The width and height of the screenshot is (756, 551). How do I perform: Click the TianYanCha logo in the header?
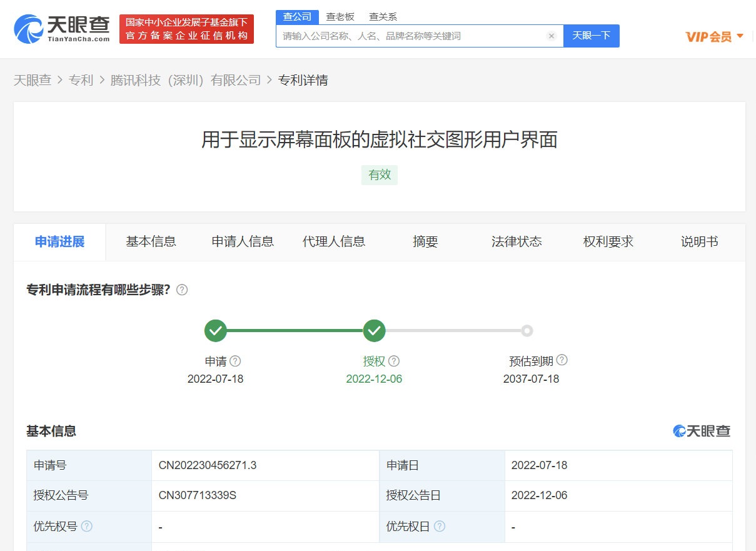pos(61,29)
